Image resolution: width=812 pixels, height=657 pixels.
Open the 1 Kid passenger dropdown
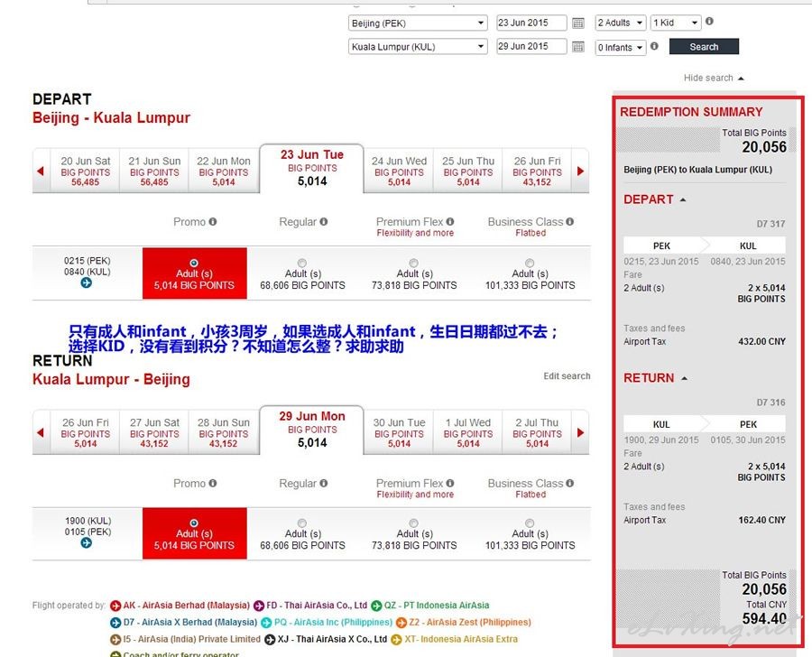point(675,23)
